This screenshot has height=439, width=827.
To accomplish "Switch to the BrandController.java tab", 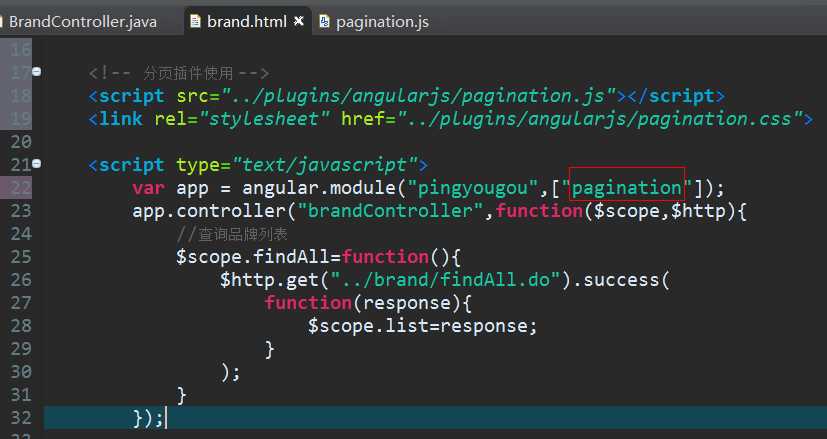I will pos(82,22).
